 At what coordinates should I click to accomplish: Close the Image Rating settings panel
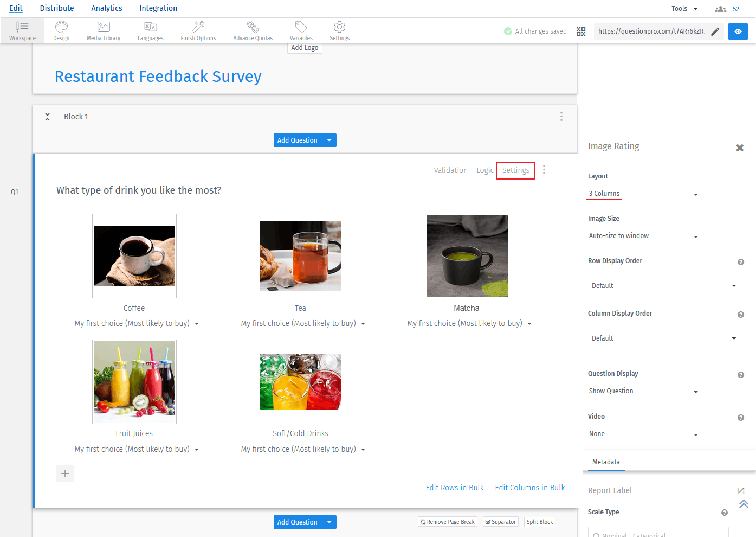[x=740, y=147]
